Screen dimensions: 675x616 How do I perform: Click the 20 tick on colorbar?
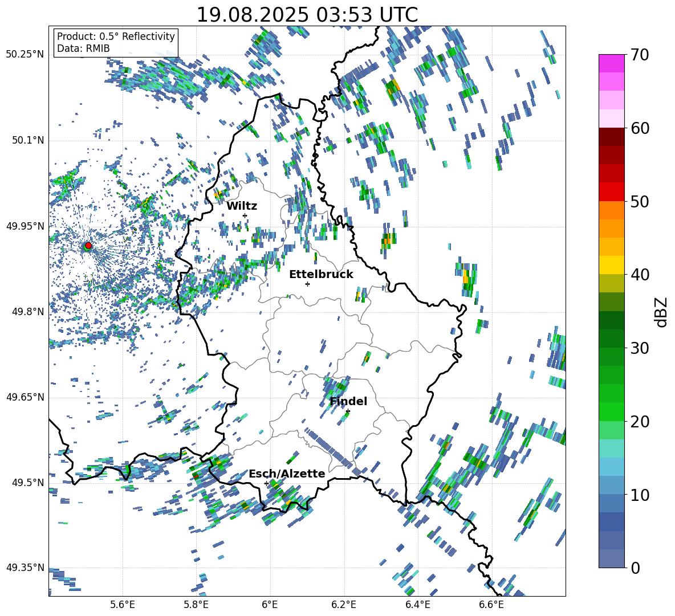pos(640,421)
